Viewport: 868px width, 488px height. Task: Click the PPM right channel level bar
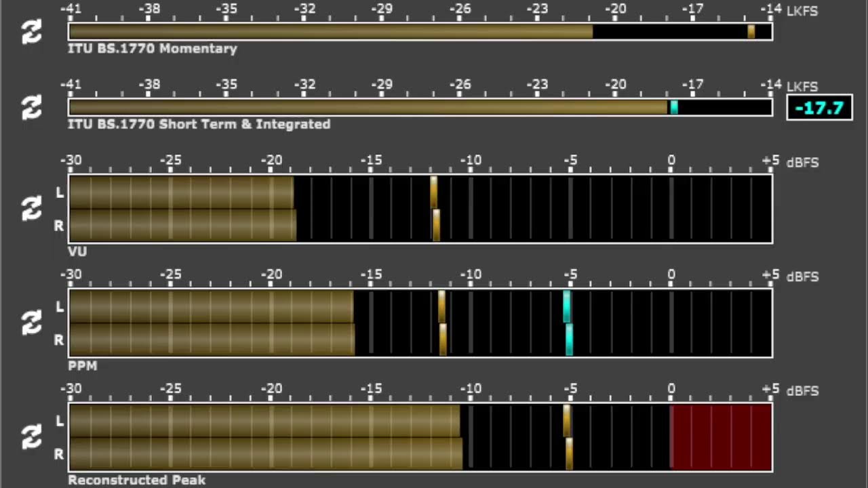pos(212,340)
